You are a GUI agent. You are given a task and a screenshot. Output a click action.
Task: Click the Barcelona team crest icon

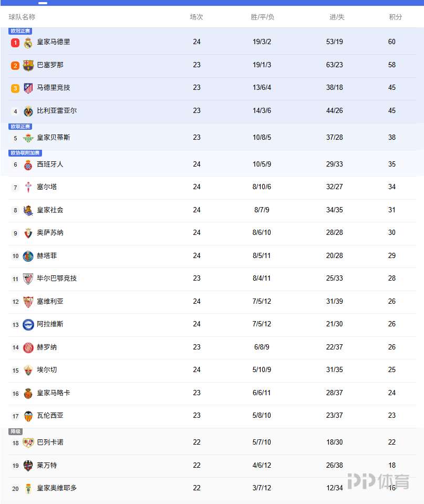pyautogui.click(x=28, y=65)
